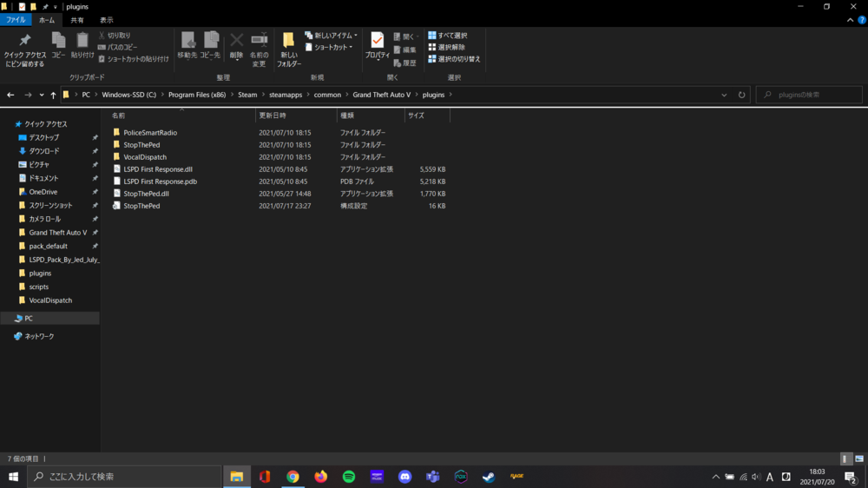Select the Cut command in ribbon
This screenshot has height=488, width=868.
coord(115,36)
